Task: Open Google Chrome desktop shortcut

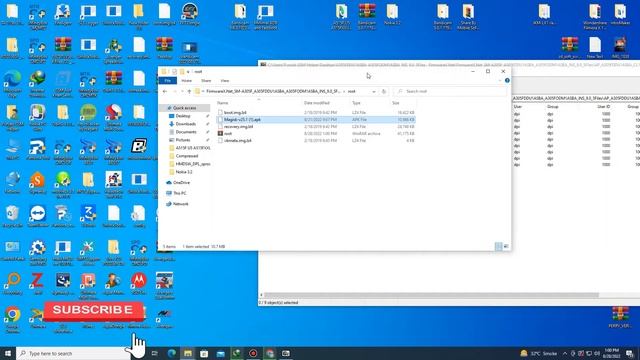Action: point(13,318)
